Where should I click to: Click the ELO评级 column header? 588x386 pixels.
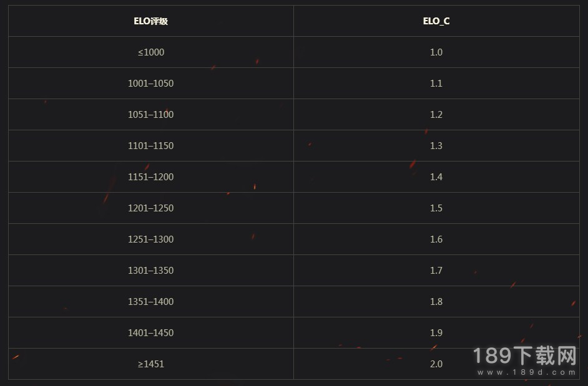point(151,21)
